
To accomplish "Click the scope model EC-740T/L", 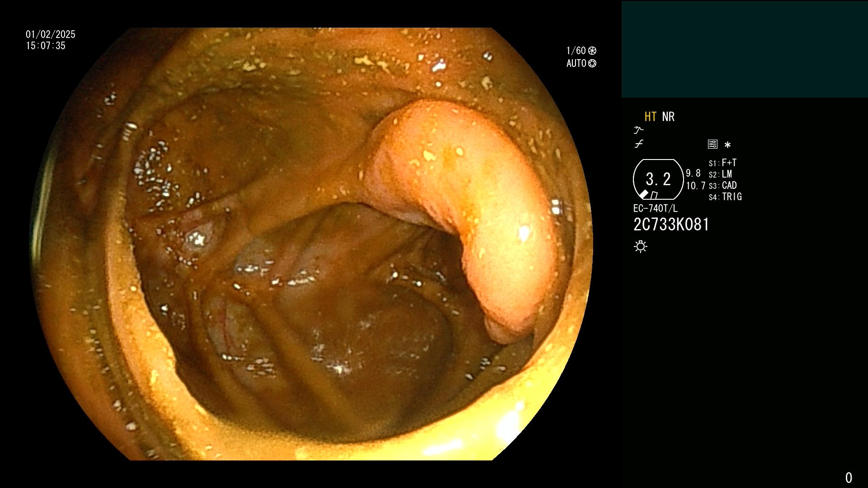I will coord(656,208).
